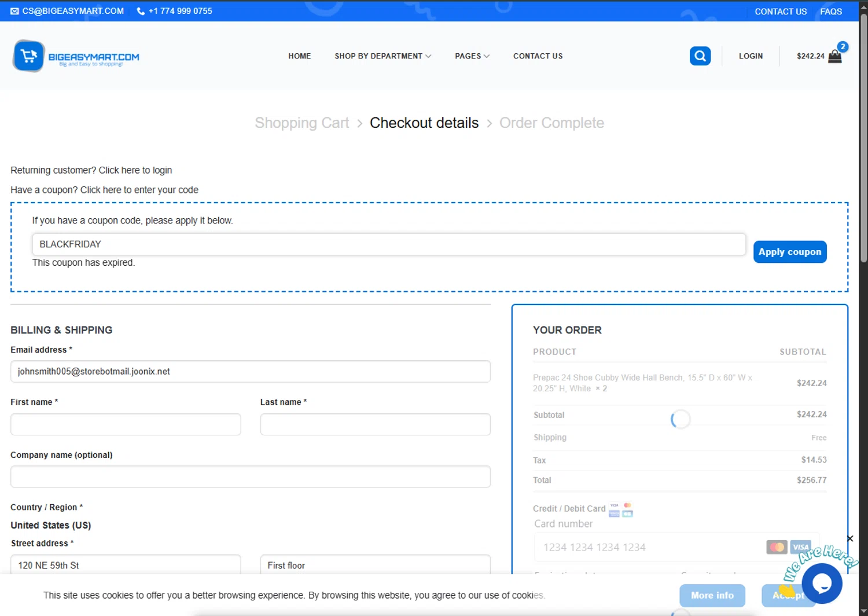868x616 pixels.
Task: Focus the Street address field with 120 NE 59th St
Action: (x=126, y=565)
